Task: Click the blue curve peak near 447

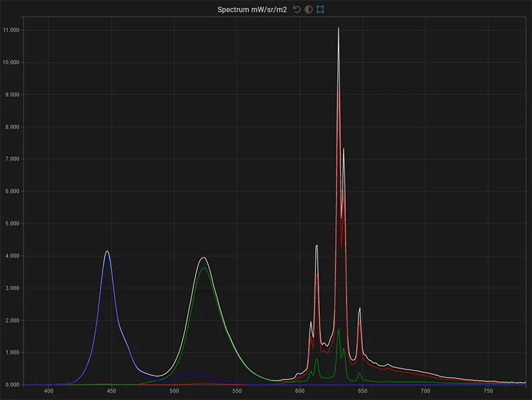Action: pos(106,252)
